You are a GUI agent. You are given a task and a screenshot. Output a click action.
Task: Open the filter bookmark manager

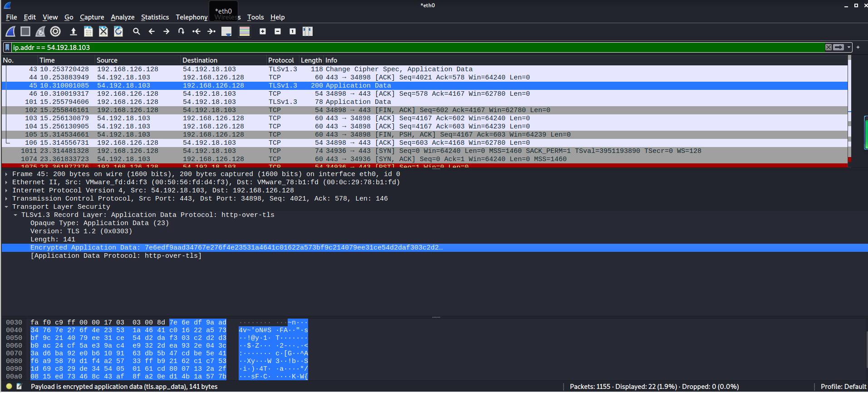(x=7, y=47)
